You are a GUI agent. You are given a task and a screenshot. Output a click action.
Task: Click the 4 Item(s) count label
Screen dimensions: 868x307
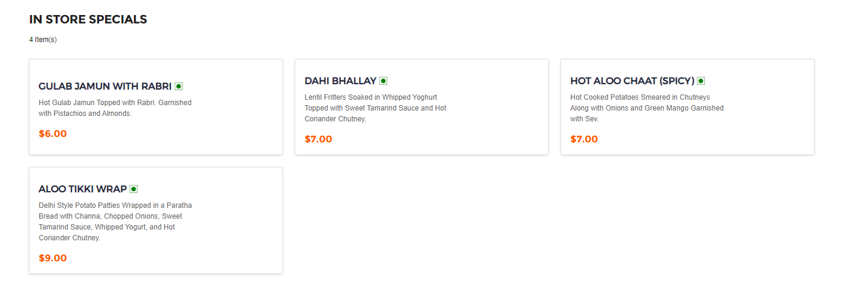click(43, 40)
